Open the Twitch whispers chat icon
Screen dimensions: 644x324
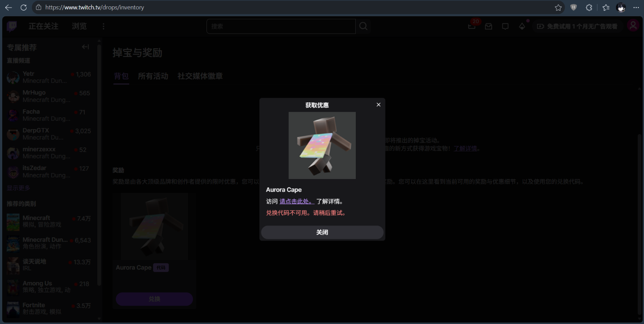pyautogui.click(x=505, y=26)
